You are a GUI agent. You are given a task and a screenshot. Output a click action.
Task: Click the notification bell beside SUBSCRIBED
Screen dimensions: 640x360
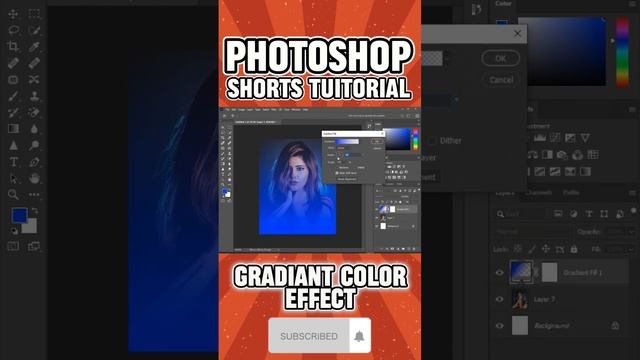pyautogui.click(x=359, y=336)
